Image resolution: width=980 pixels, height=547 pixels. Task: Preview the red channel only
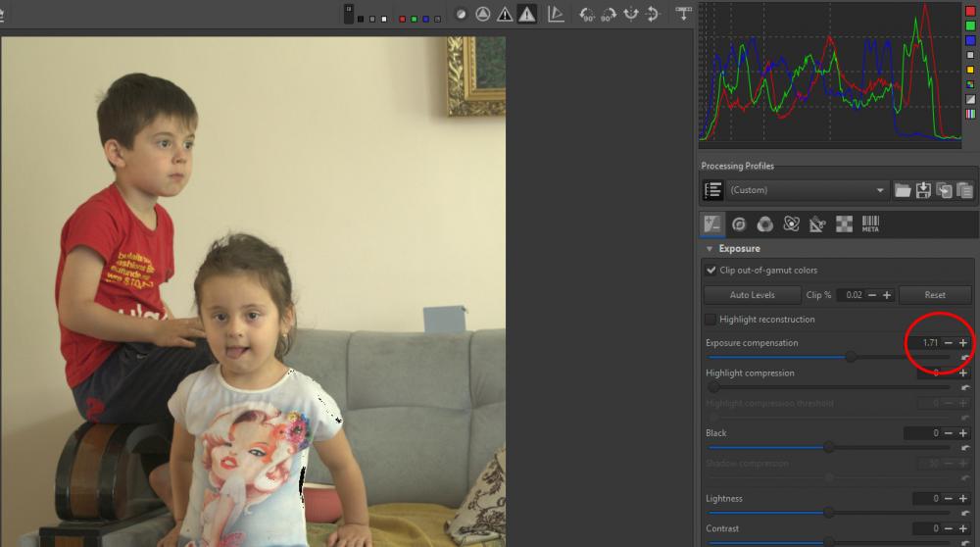(402, 20)
